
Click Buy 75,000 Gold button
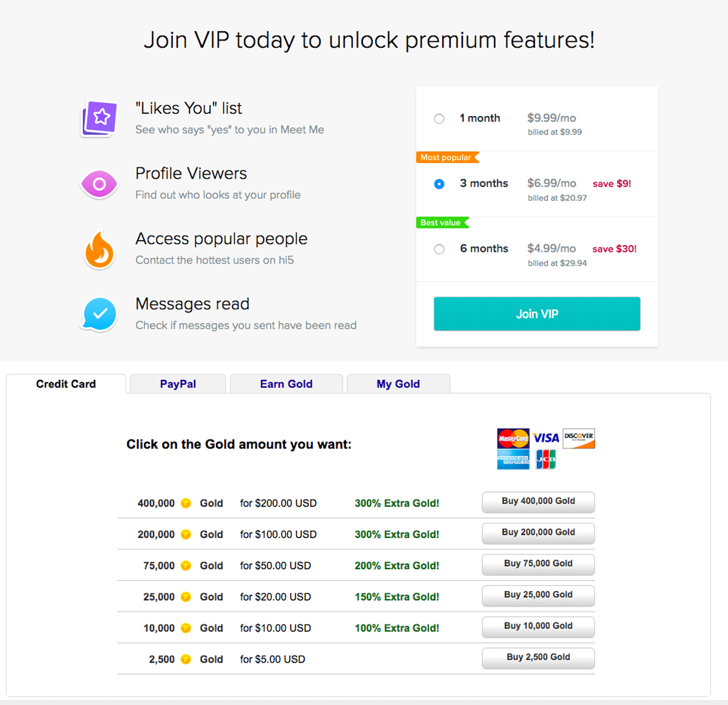point(538,564)
